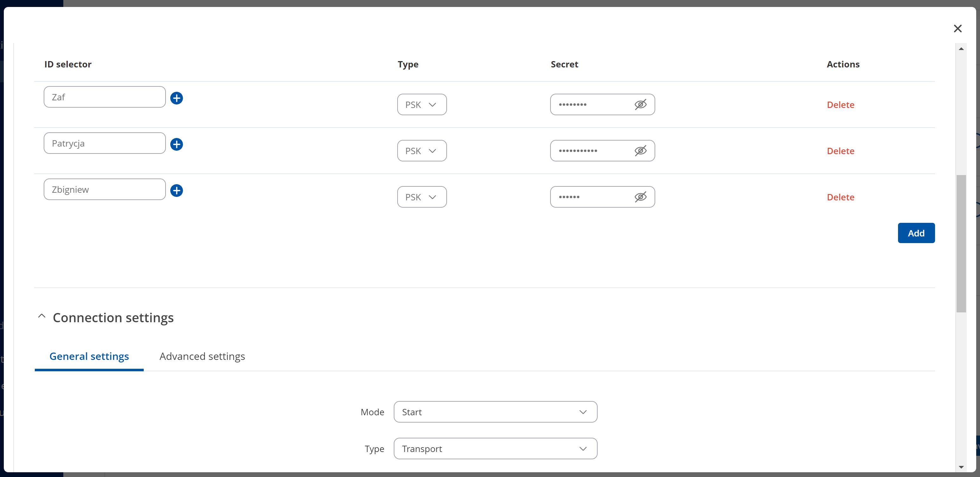
Task: Click the vertical scrollbar thumb of the dialog
Action: click(x=961, y=243)
